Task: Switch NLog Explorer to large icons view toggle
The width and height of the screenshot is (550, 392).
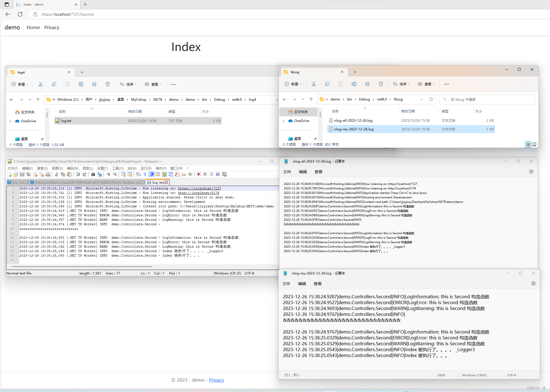Action: 534,144
